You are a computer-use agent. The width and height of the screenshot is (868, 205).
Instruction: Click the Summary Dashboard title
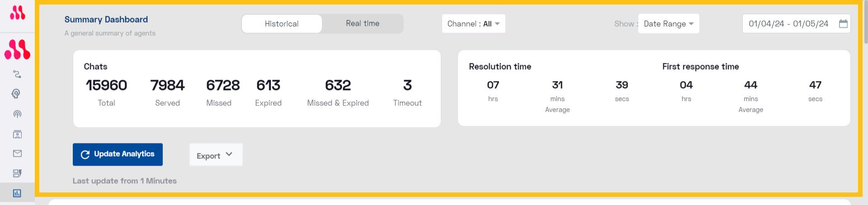click(106, 19)
